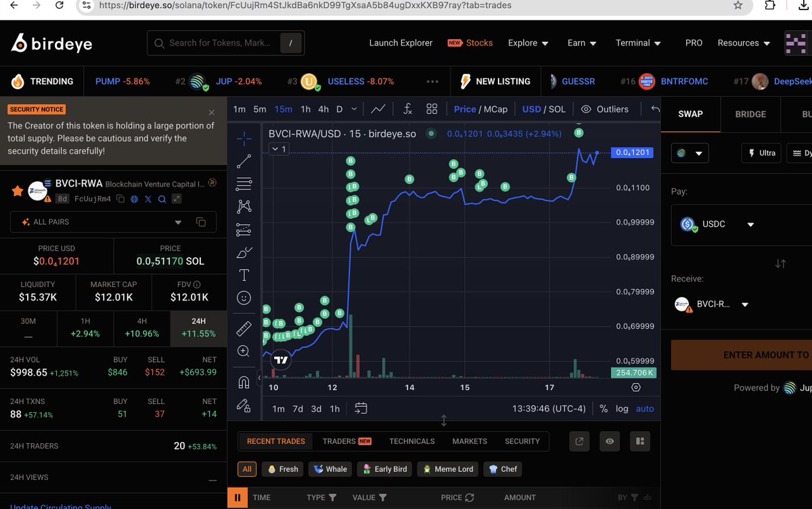Collapse the chart legend indicator expander
The width and height of the screenshot is (812, 509).
[x=278, y=149]
